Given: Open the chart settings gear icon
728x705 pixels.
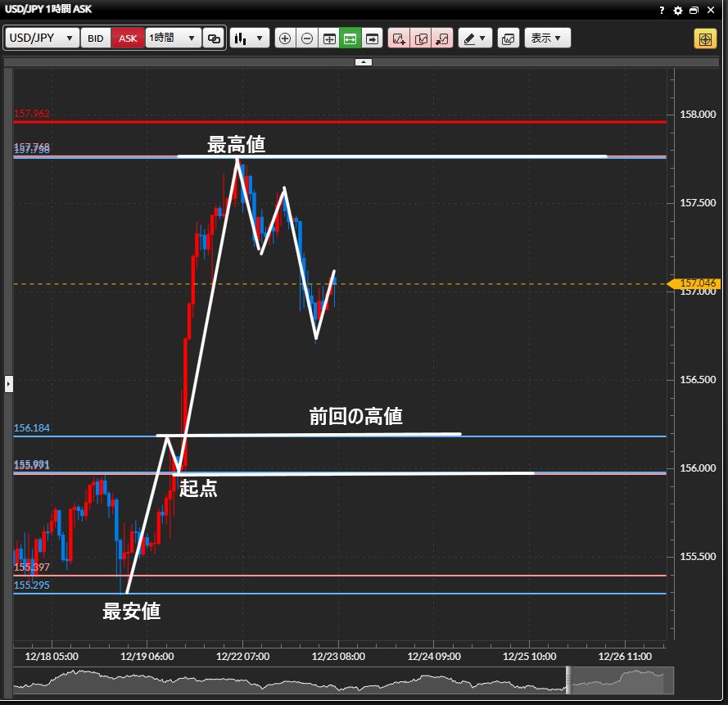Looking at the screenshot, I should [677, 11].
